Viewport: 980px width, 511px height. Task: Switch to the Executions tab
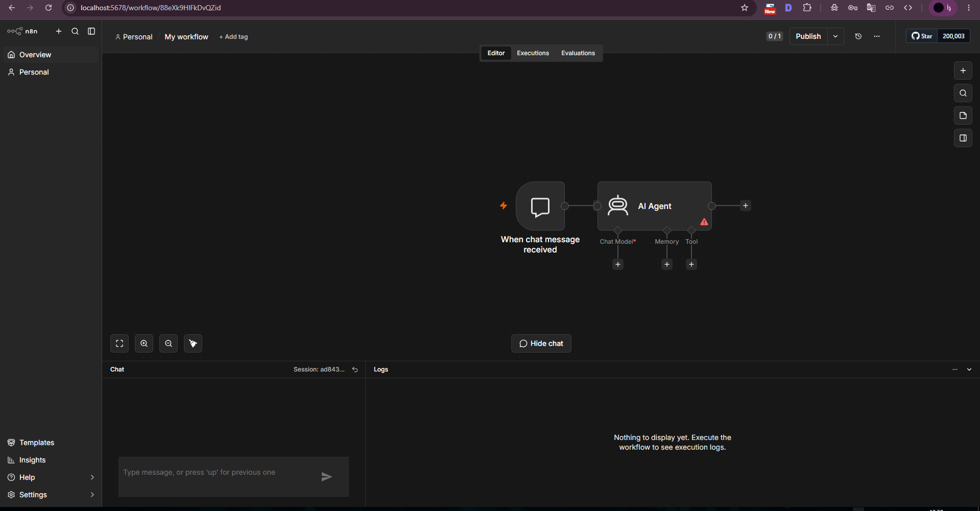click(533, 53)
